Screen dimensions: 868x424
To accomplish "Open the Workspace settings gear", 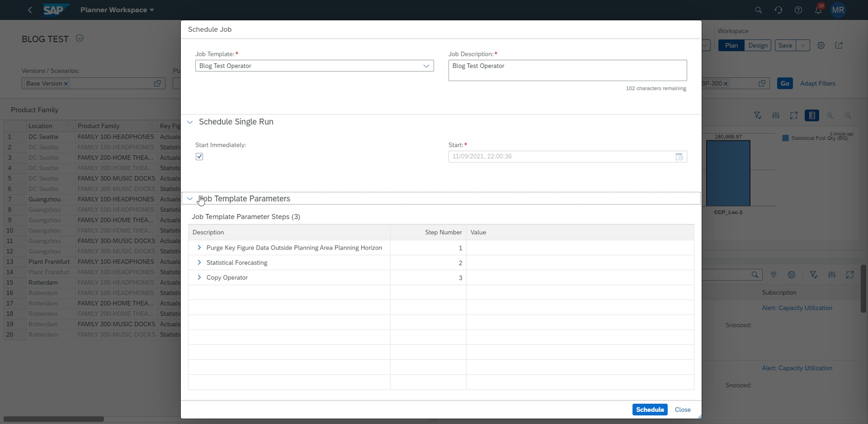I will click(x=821, y=45).
